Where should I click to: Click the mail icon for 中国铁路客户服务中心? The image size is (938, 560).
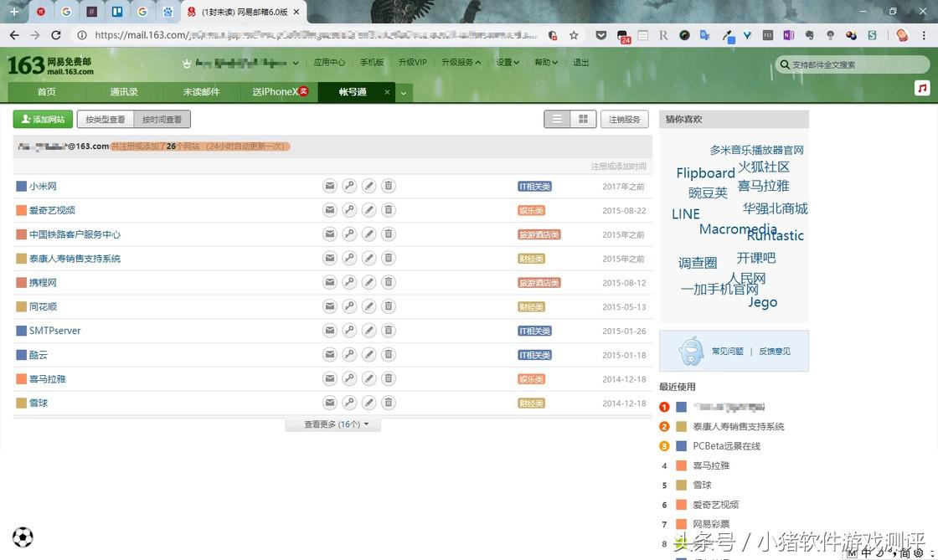click(x=330, y=234)
